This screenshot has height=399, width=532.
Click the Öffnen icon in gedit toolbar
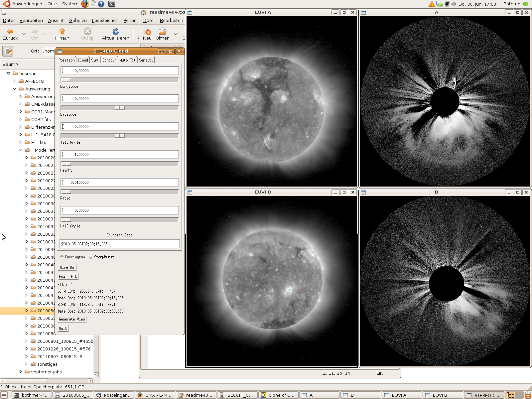point(163,31)
